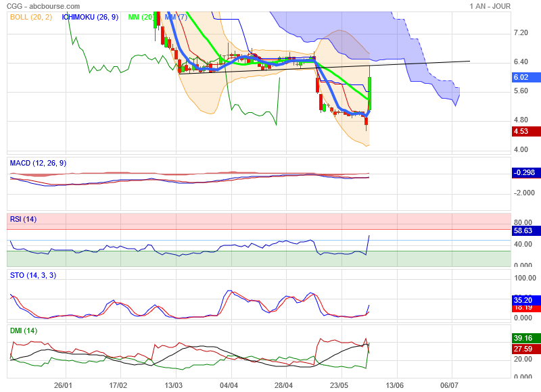This screenshot has width=541, height=392.
Task: Click the 04/04 date on time axis
Action: (229, 385)
